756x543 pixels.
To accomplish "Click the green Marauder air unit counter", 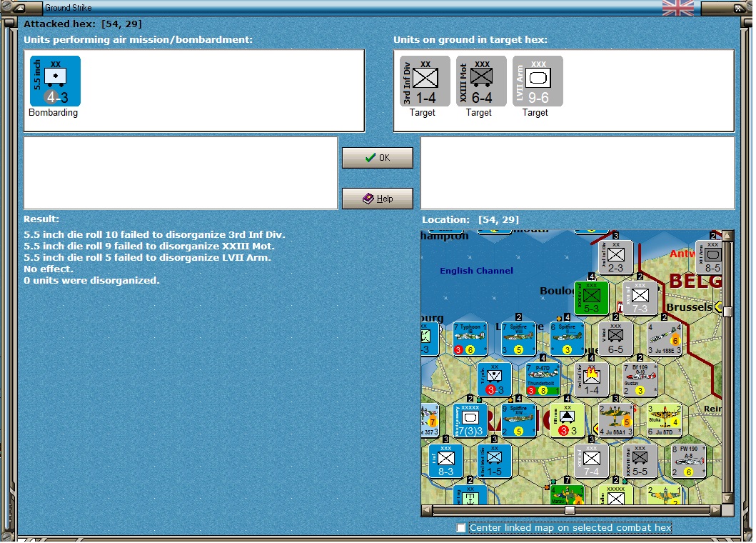I will (x=567, y=494).
